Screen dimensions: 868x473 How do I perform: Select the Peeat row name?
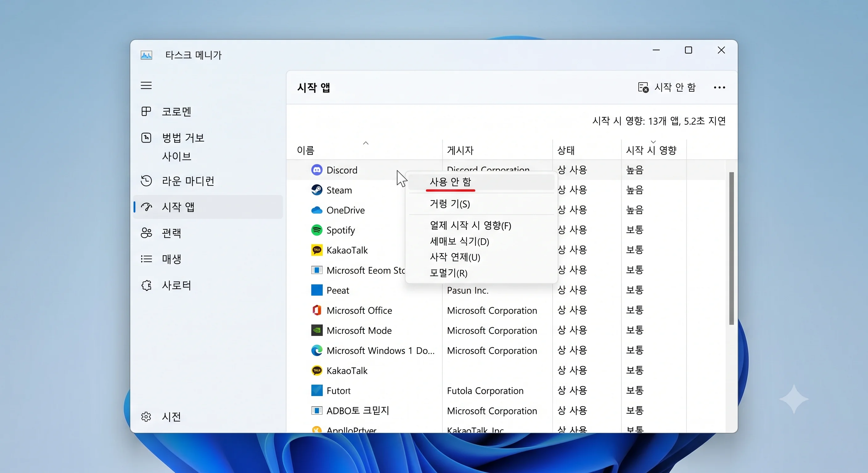tap(338, 290)
